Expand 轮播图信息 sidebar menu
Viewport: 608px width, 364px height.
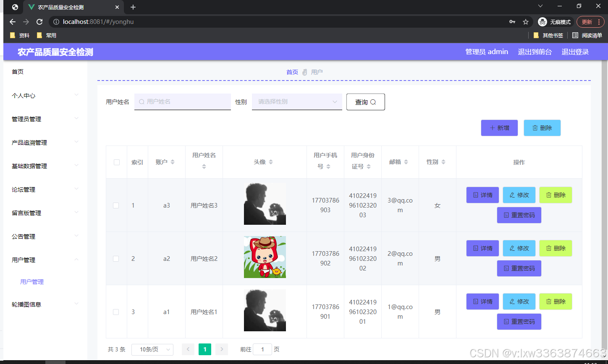[45, 304]
